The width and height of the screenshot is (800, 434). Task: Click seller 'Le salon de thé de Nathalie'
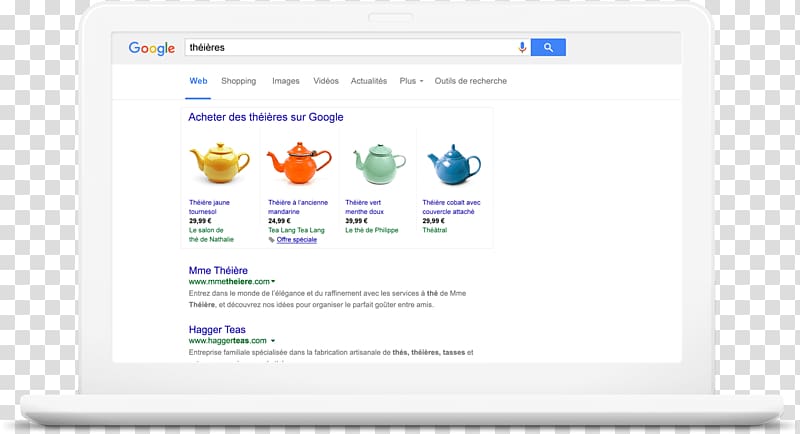tap(211, 235)
